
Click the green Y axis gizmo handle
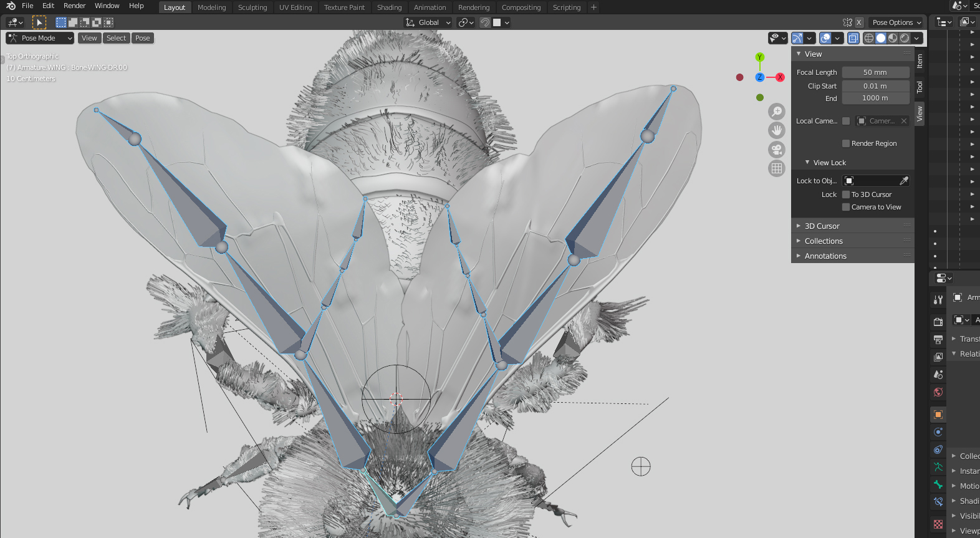(x=759, y=57)
